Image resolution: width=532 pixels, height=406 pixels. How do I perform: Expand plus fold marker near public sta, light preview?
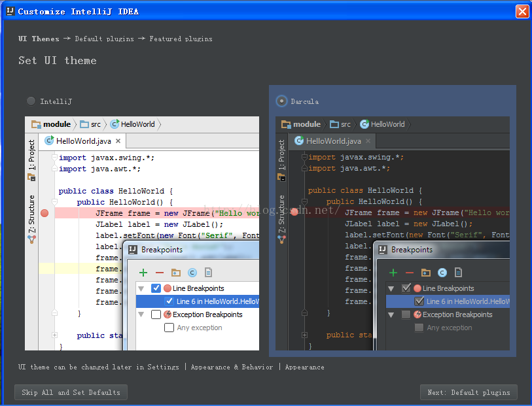click(x=54, y=335)
